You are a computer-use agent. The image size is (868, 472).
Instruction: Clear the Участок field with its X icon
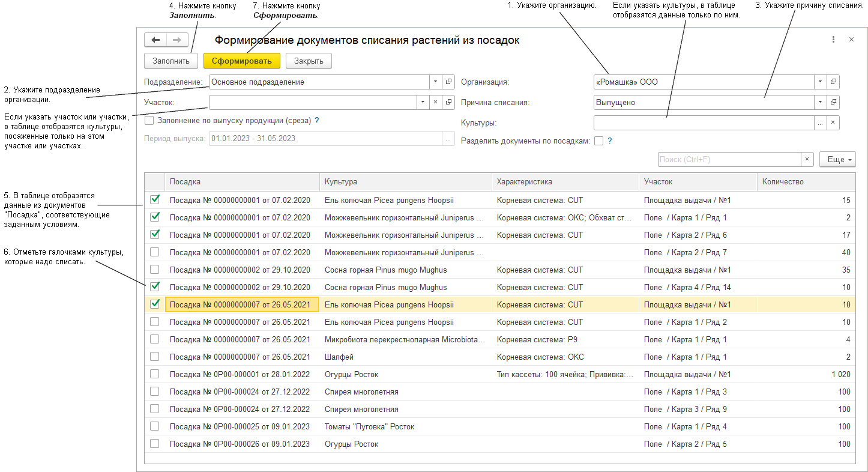point(436,103)
